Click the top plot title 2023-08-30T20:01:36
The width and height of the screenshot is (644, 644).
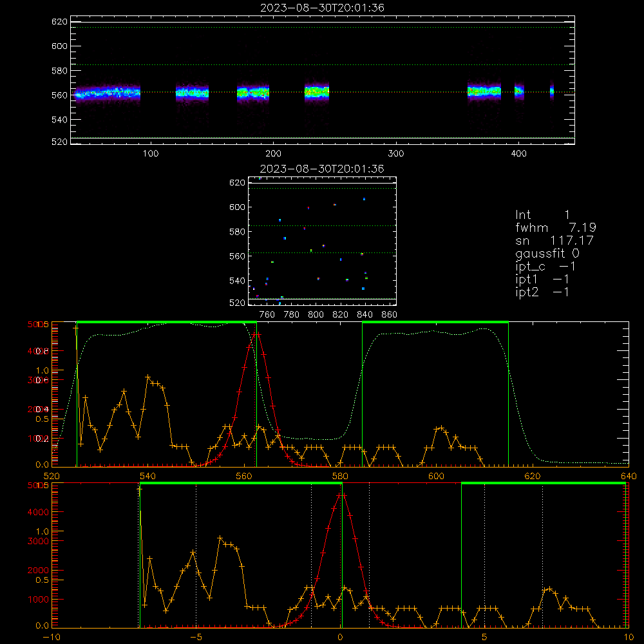322,8
